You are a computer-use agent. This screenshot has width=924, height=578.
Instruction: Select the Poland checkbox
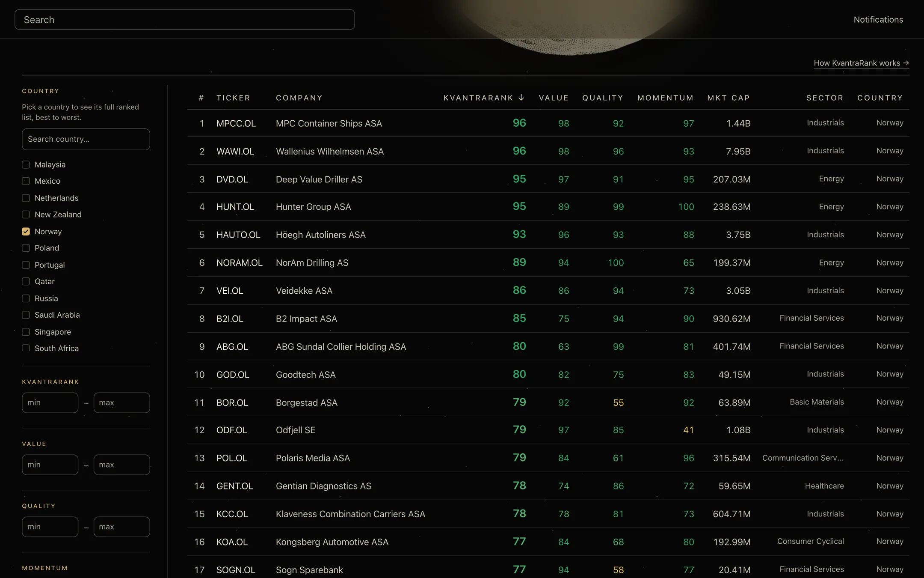pos(26,248)
